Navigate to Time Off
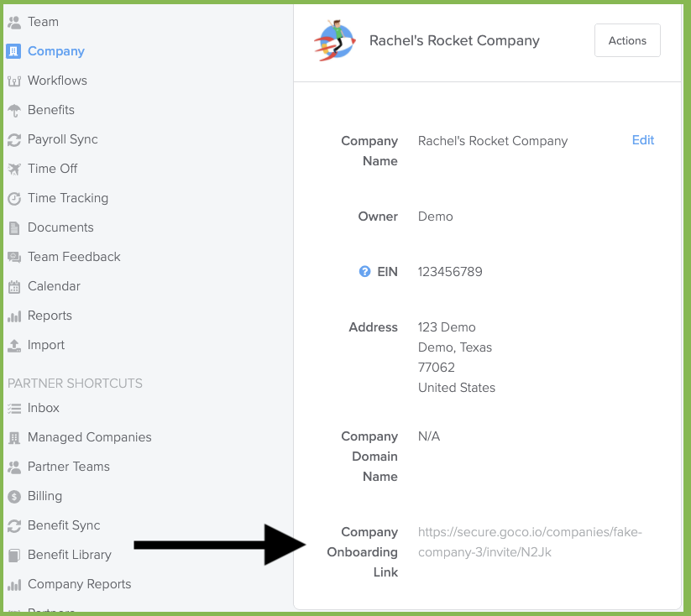The width and height of the screenshot is (691, 616). [x=52, y=169]
